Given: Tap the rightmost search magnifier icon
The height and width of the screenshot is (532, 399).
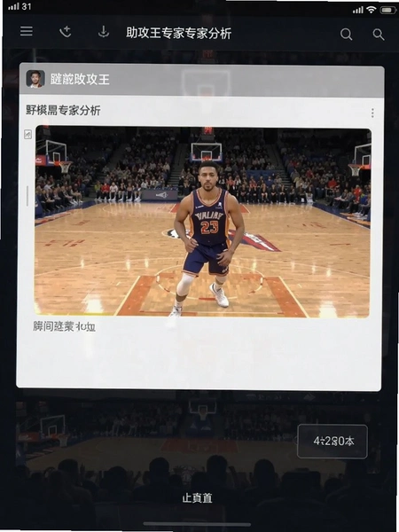Looking at the screenshot, I should [x=379, y=35].
